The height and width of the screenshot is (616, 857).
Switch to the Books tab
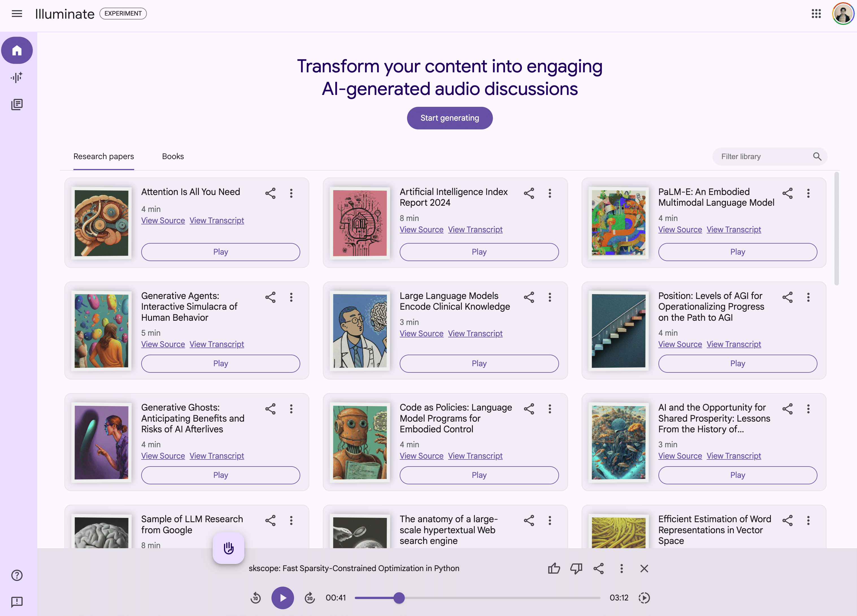(173, 157)
